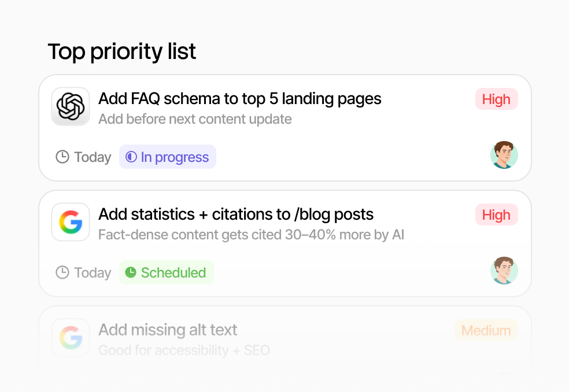Click the half-moon icon inside the In progress badge
Viewport: 569px width, 392px height.
point(131,157)
